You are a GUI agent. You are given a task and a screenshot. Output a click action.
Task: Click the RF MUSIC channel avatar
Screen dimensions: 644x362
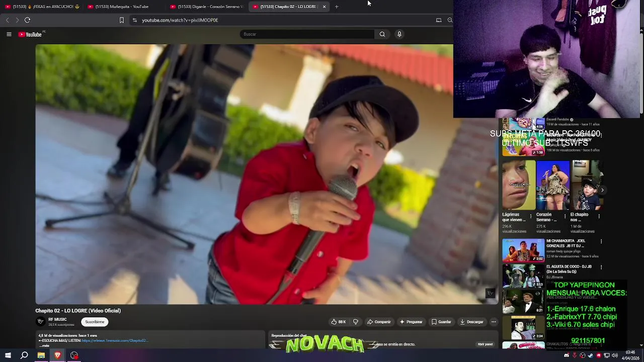tap(41, 322)
